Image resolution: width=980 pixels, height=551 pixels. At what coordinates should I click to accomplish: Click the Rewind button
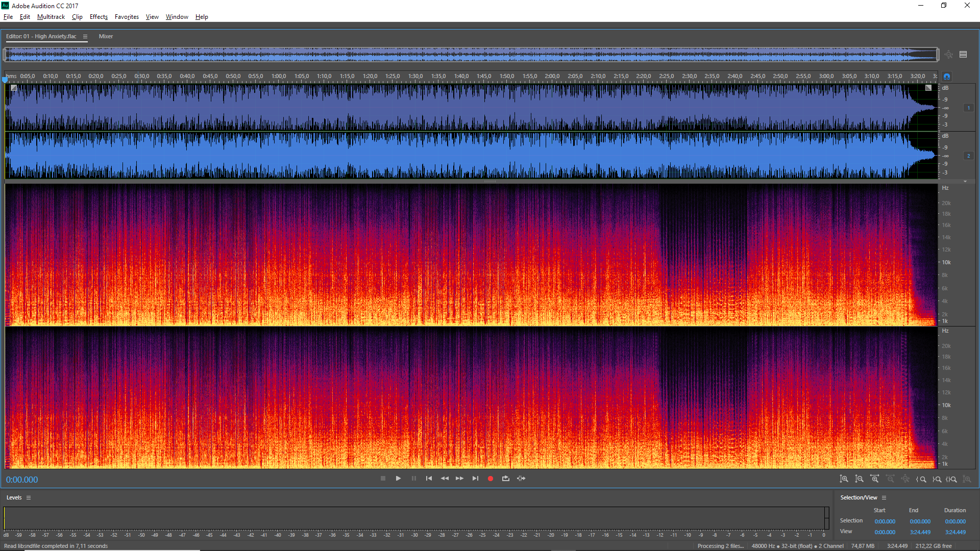coord(445,479)
